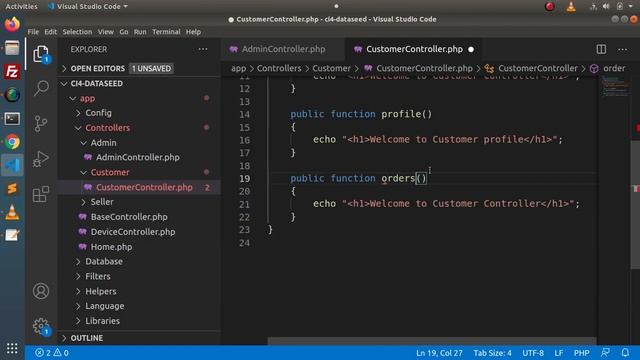Screen dimensions: 640x360
Task: Open FileZilla from the dock
Action: coord(12,72)
